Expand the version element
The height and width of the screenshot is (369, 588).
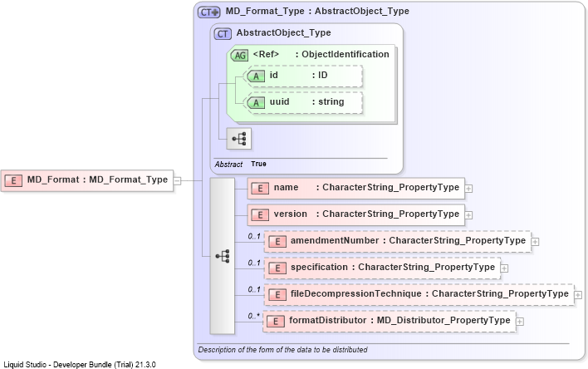[468, 215]
